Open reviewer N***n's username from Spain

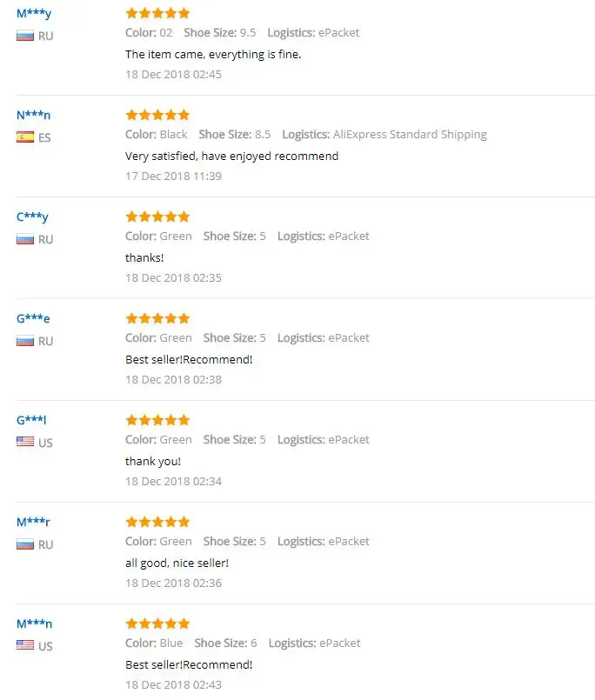pos(34,116)
